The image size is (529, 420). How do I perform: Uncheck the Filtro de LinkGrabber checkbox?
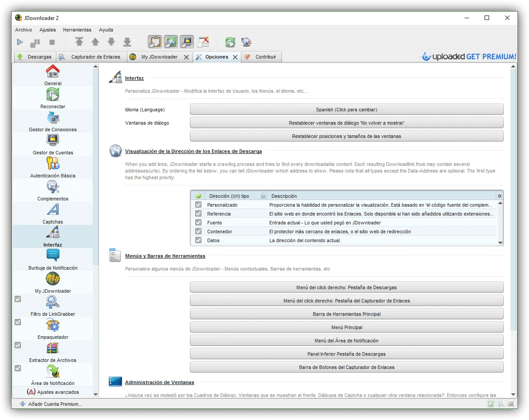click(18, 299)
